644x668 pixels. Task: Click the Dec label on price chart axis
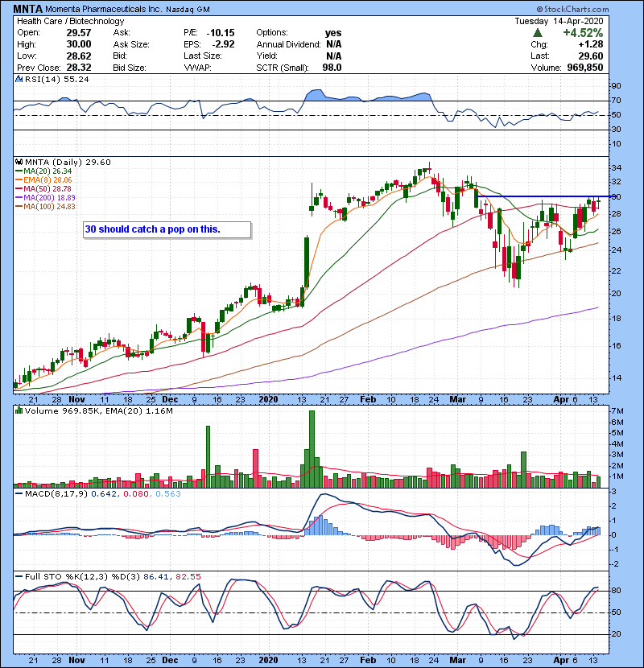[x=170, y=400]
